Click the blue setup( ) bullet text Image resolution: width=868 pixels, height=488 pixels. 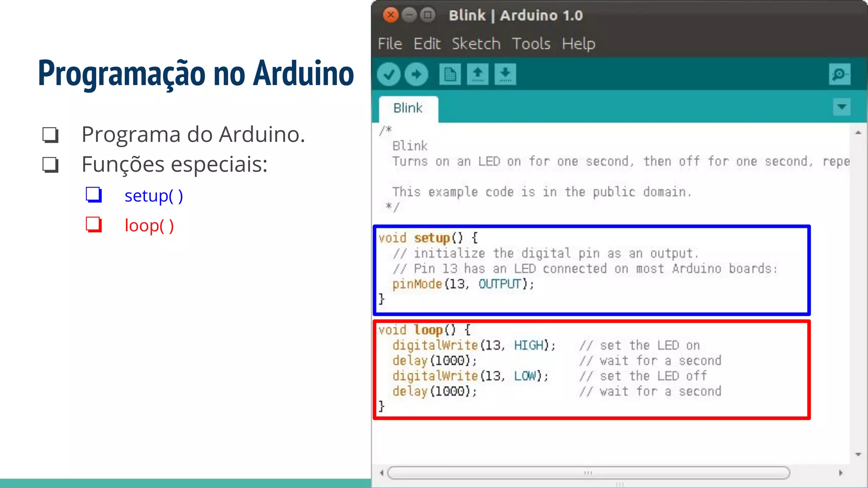pyautogui.click(x=153, y=196)
